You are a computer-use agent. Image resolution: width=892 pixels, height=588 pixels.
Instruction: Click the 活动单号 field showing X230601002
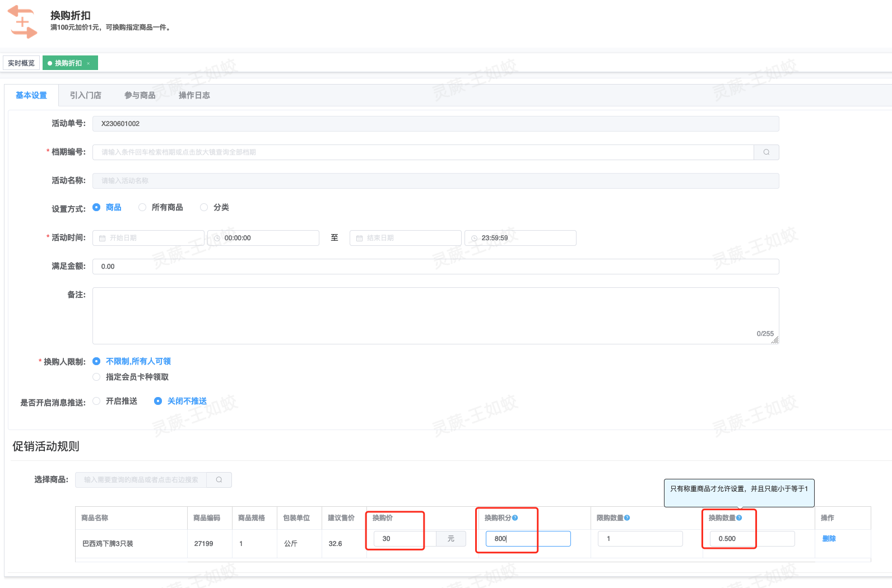pos(435,124)
